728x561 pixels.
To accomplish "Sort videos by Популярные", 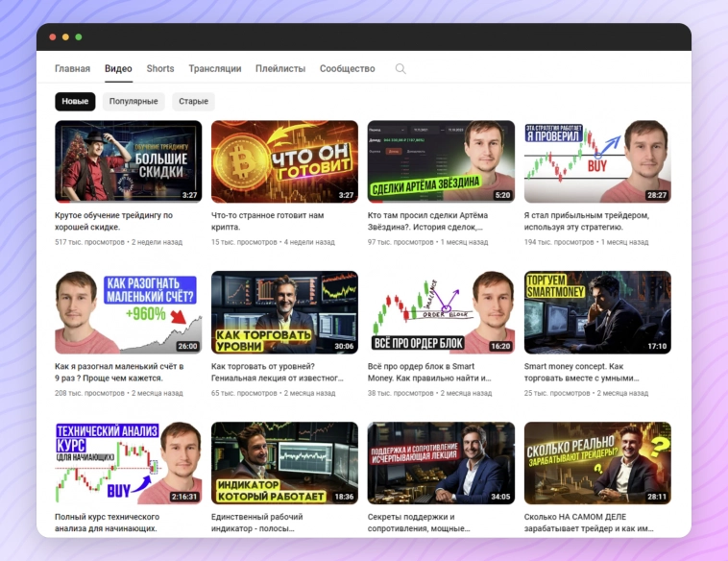I will click(133, 101).
